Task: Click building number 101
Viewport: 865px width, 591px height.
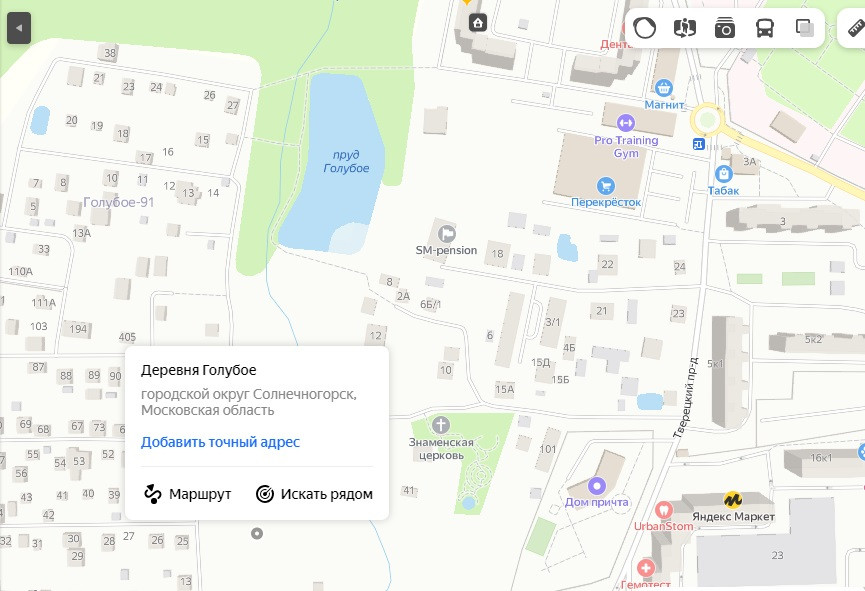Action: [x=548, y=449]
